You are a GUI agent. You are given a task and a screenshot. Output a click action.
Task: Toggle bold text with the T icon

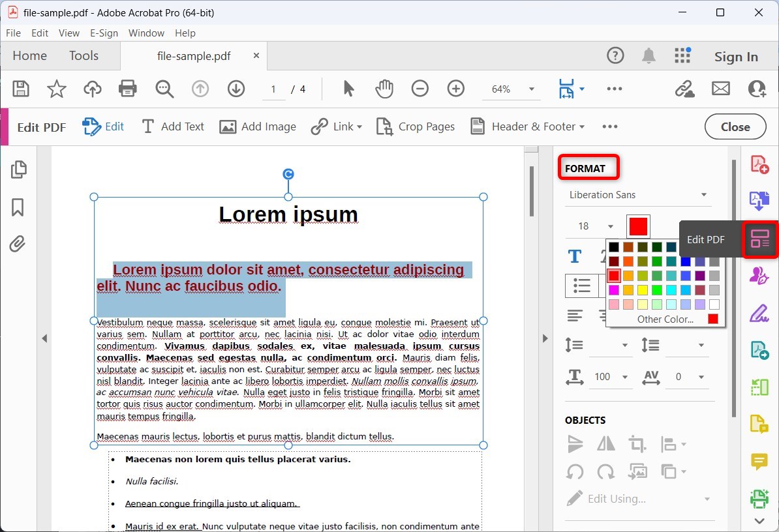pyautogui.click(x=574, y=256)
